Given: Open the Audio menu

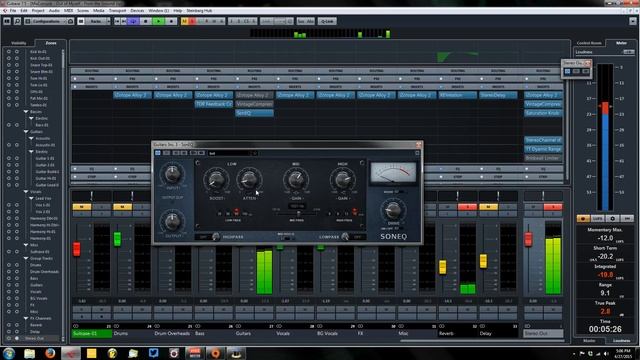Looking at the screenshot, I should coord(54,11).
